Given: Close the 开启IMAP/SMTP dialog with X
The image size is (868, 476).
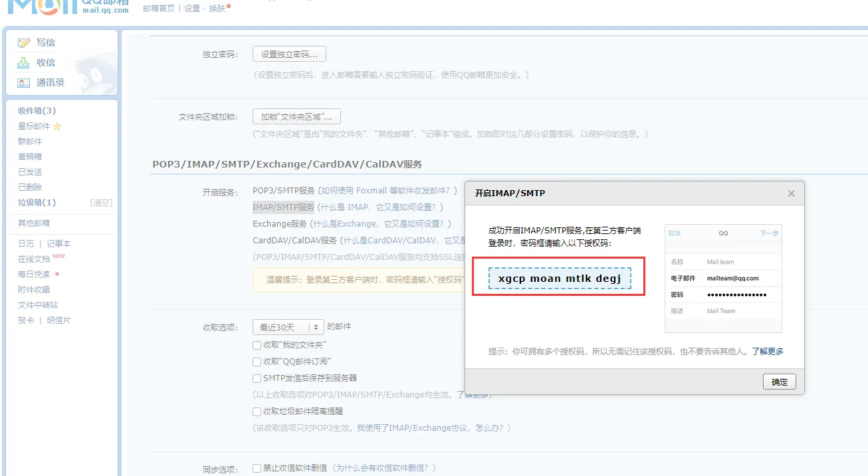Looking at the screenshot, I should tap(791, 193).
